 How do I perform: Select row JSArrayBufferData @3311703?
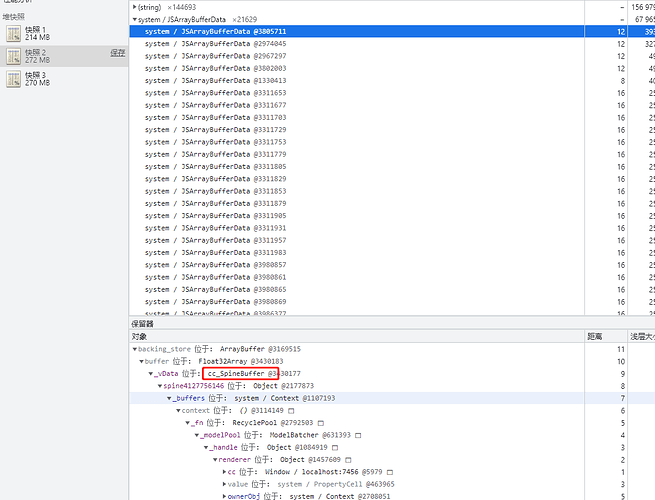point(392,117)
